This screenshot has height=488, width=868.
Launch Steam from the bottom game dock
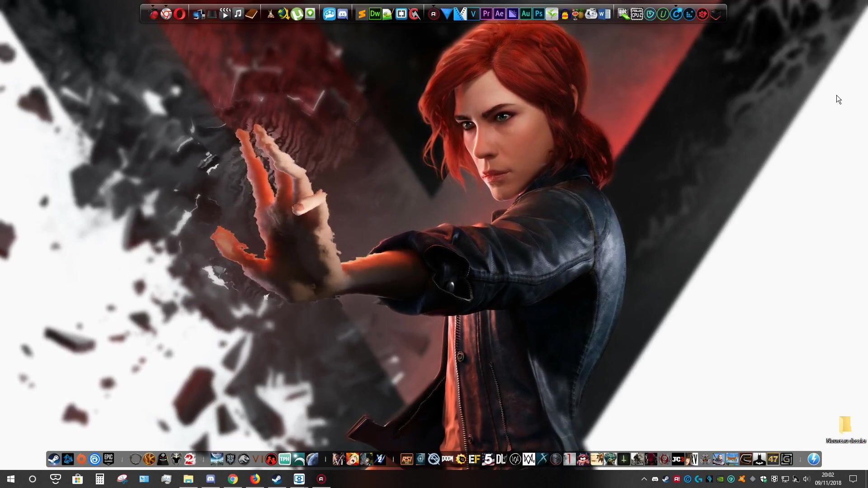coord(54,460)
